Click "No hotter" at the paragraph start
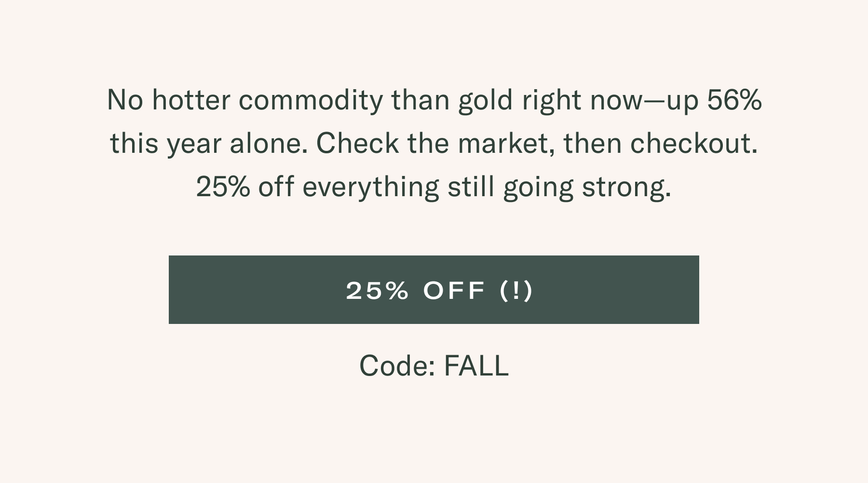The height and width of the screenshot is (483, 868). [168, 100]
